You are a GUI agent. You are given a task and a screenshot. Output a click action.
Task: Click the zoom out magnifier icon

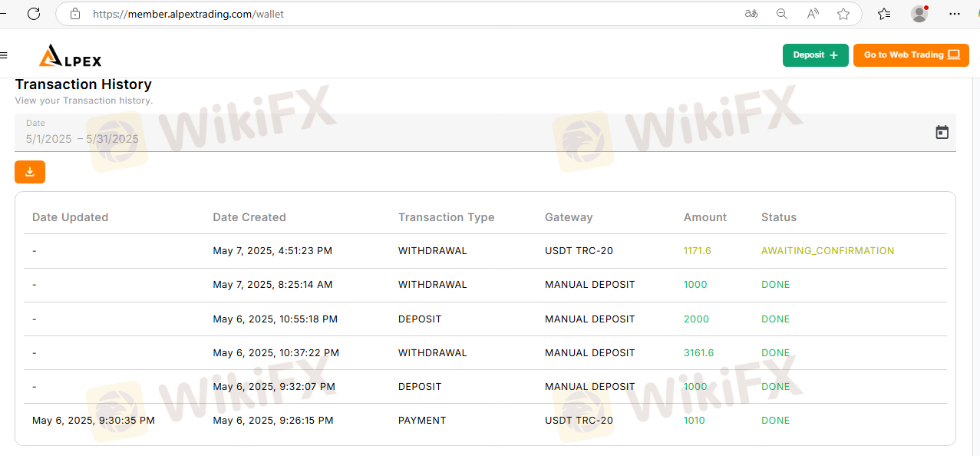click(782, 14)
